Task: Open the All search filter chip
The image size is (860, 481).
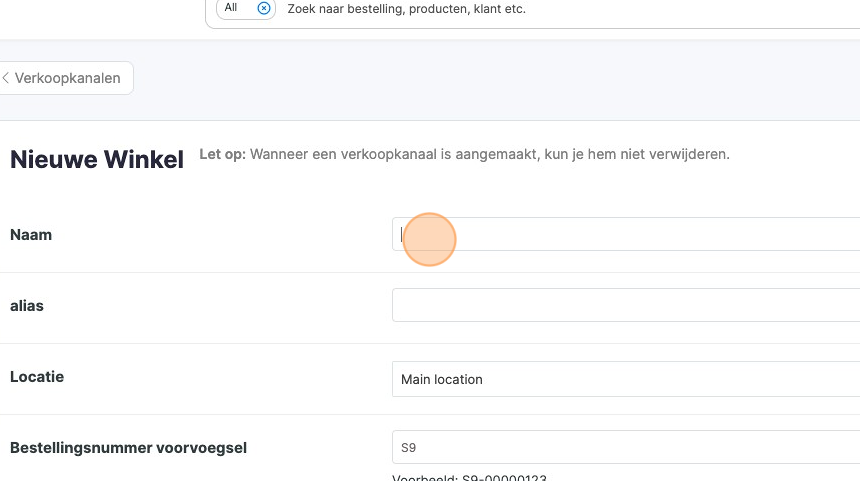Action: 245,8
